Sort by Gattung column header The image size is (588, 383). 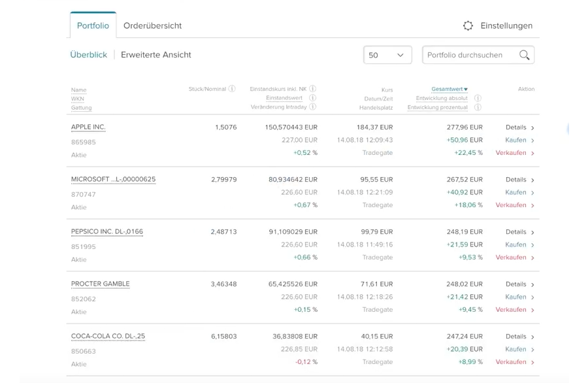(x=82, y=108)
